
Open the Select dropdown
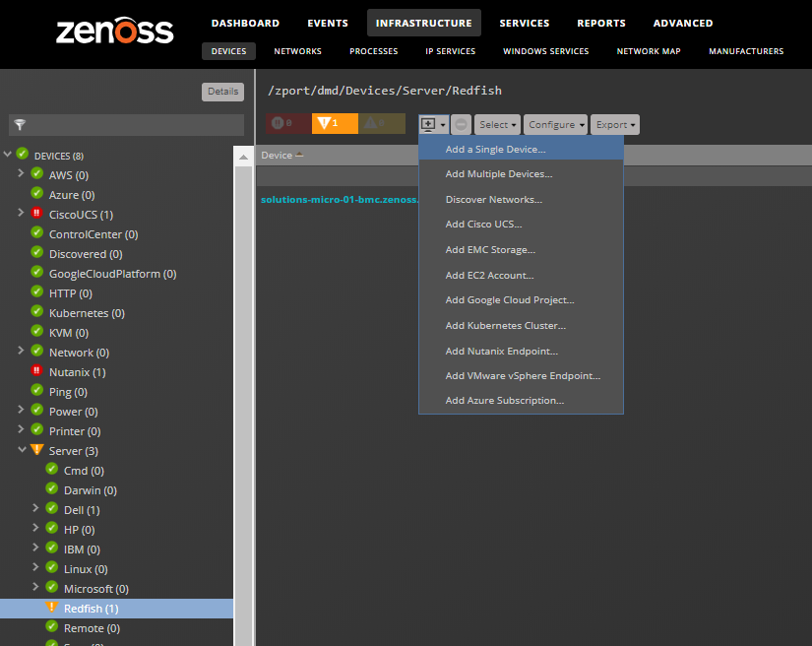(x=497, y=124)
